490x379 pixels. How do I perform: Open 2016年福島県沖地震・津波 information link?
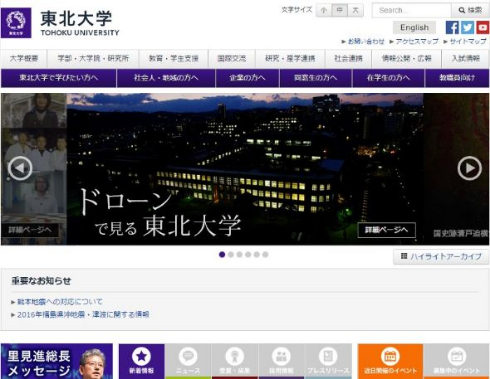(83, 314)
